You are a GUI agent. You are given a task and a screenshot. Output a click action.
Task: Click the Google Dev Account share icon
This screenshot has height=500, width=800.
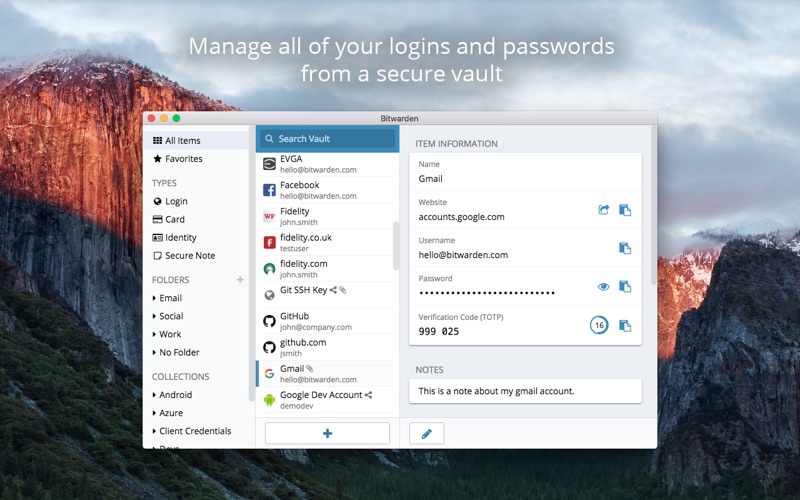pos(368,395)
